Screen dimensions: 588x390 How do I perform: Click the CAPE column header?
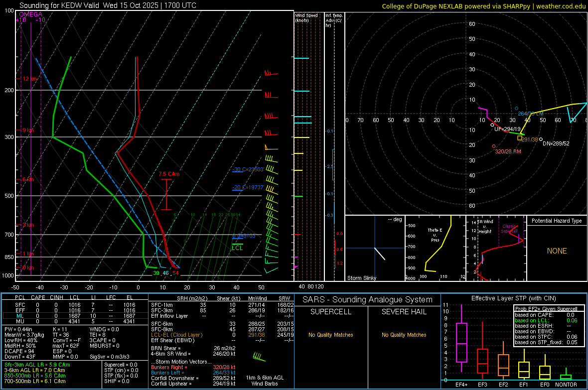tap(38, 297)
